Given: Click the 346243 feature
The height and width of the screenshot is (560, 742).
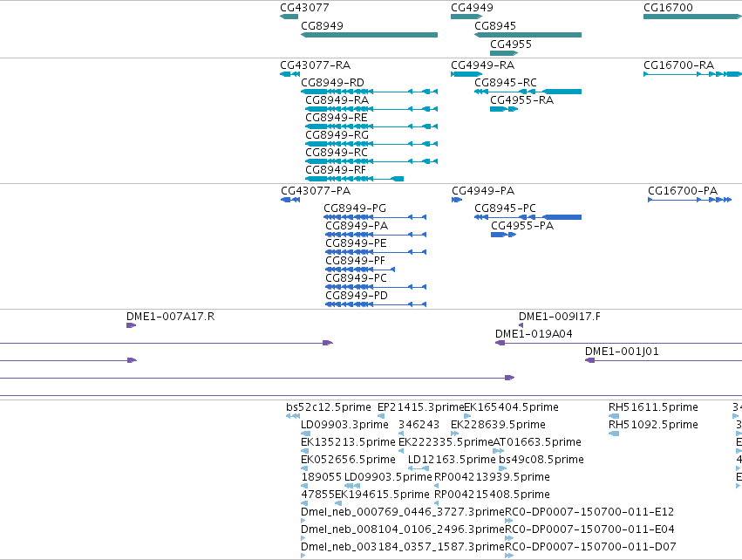Looking at the screenshot, I should (x=401, y=434).
